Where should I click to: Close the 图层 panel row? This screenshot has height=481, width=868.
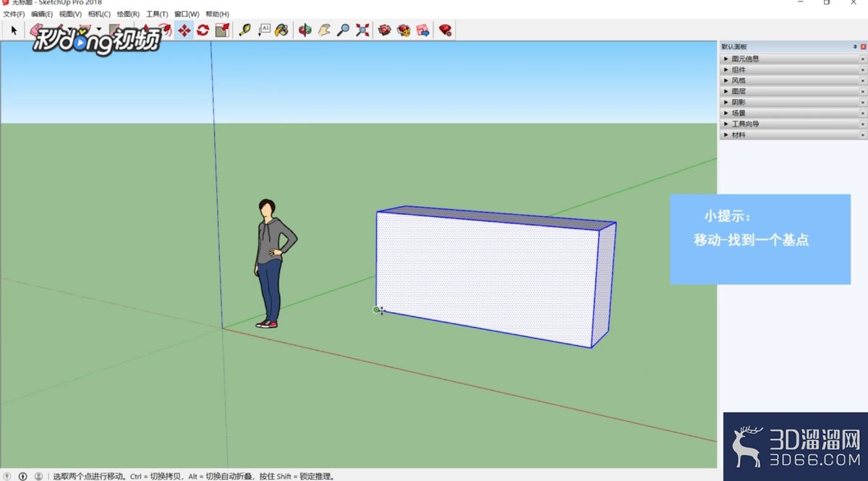pos(862,91)
